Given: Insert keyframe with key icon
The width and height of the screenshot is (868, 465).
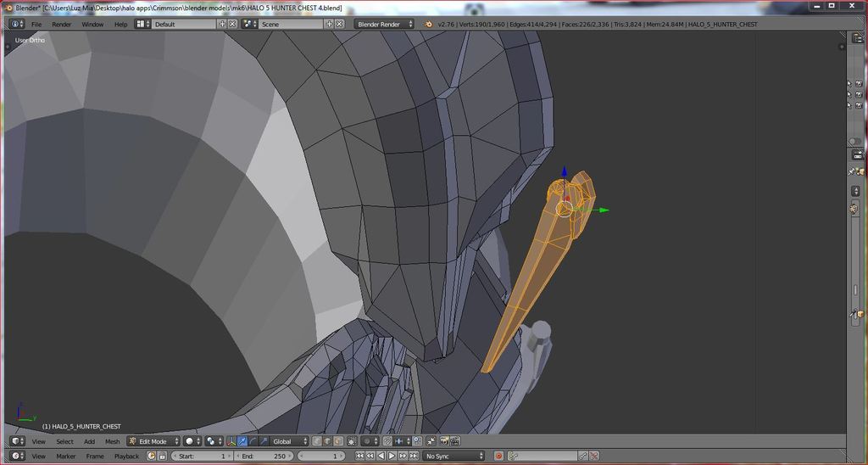Looking at the screenshot, I should click(x=583, y=456).
